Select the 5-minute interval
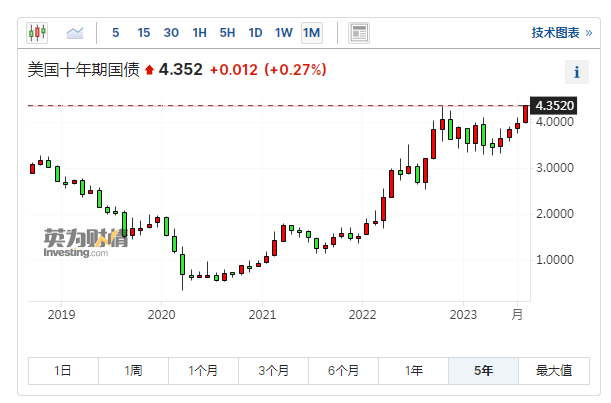 [x=115, y=33]
